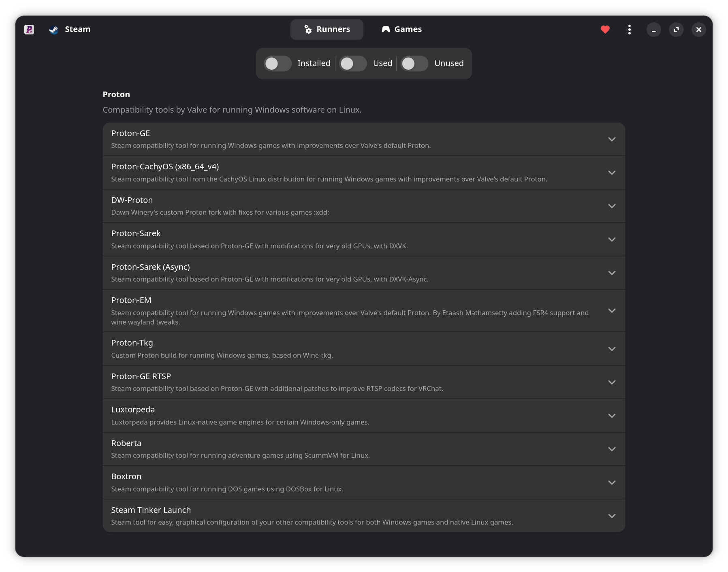
Task: Click the RTSP codecs for VRChat description
Action: 277,388
